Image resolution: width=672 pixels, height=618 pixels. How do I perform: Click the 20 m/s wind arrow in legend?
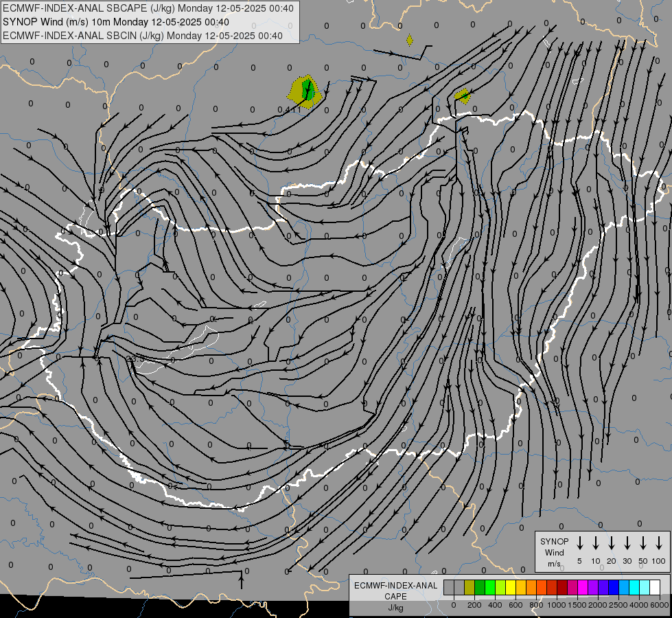pos(612,542)
